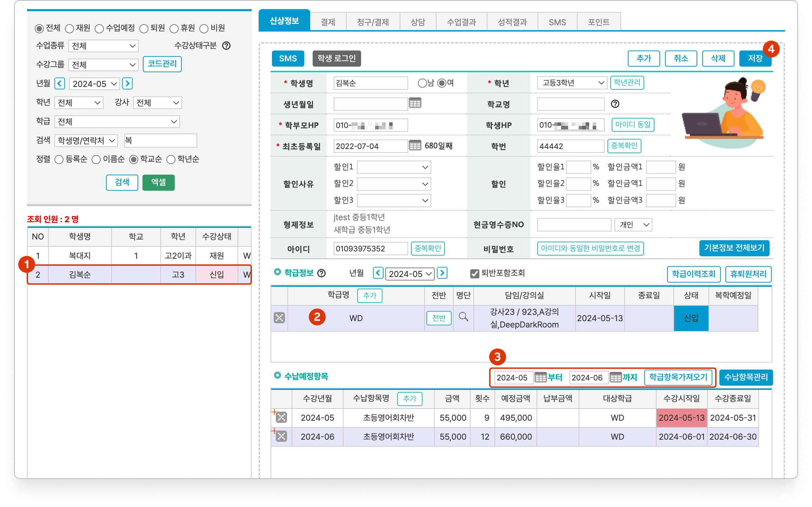Delete WD class row with X icon
812x507 pixels.
coord(279,318)
